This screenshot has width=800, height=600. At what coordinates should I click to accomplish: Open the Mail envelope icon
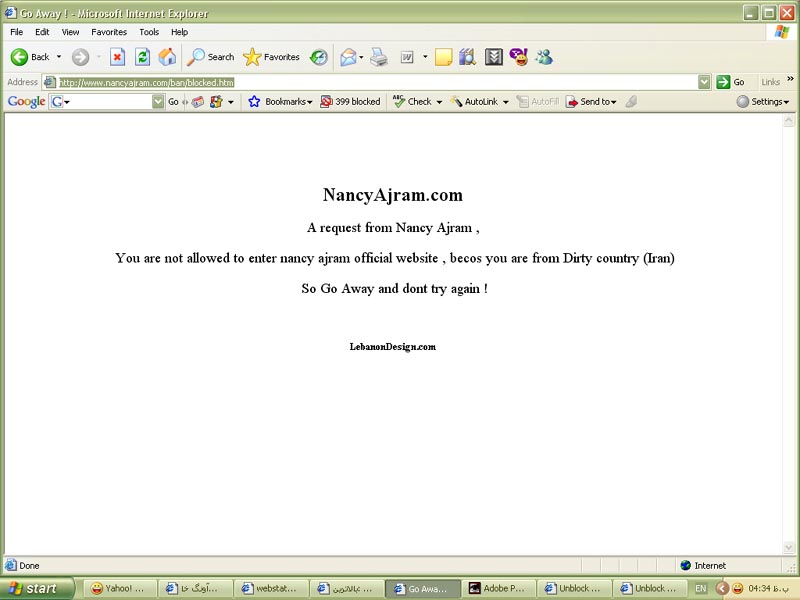click(x=348, y=57)
